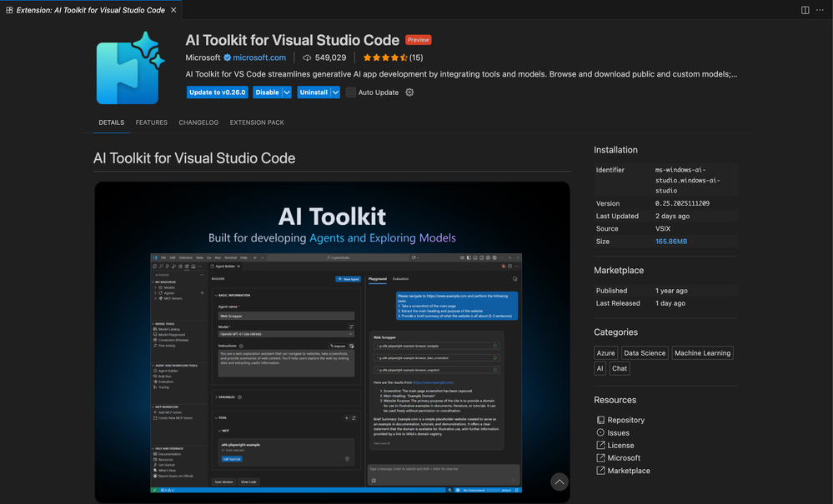
Task: Open the microsoft.com publisher link
Action: coord(259,57)
